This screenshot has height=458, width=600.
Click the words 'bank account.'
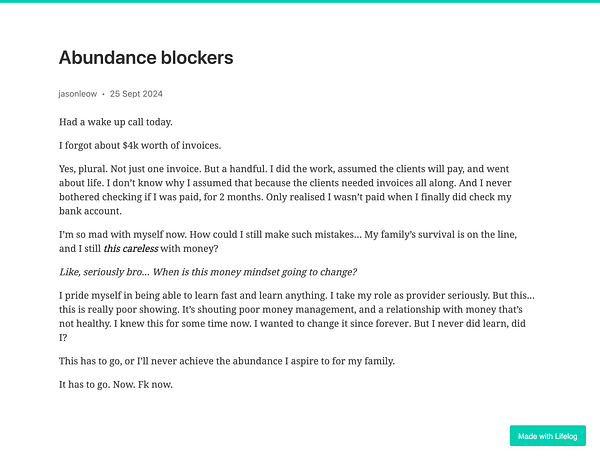[90, 211]
